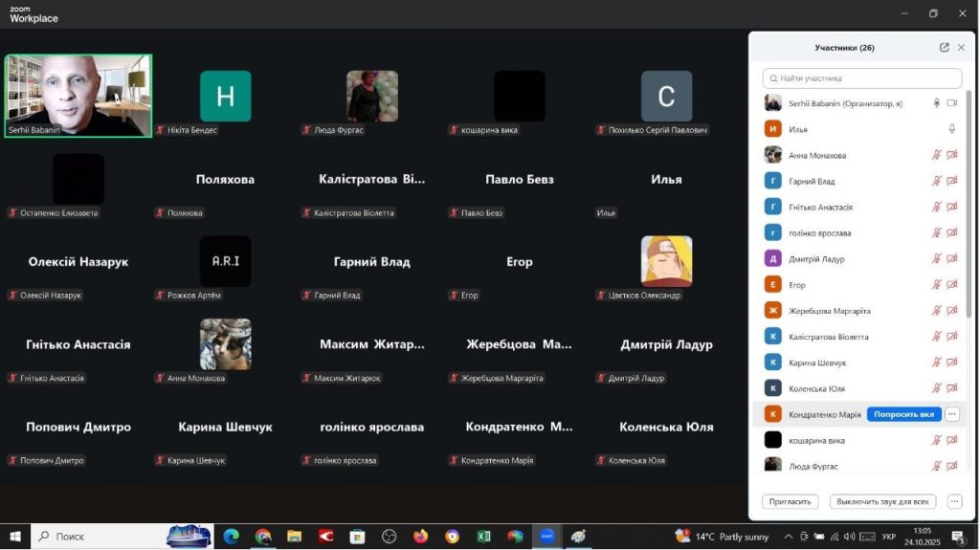Viewport: 980px width, 550px height.
Task: Click the Пригласить button
Action: pos(791,501)
